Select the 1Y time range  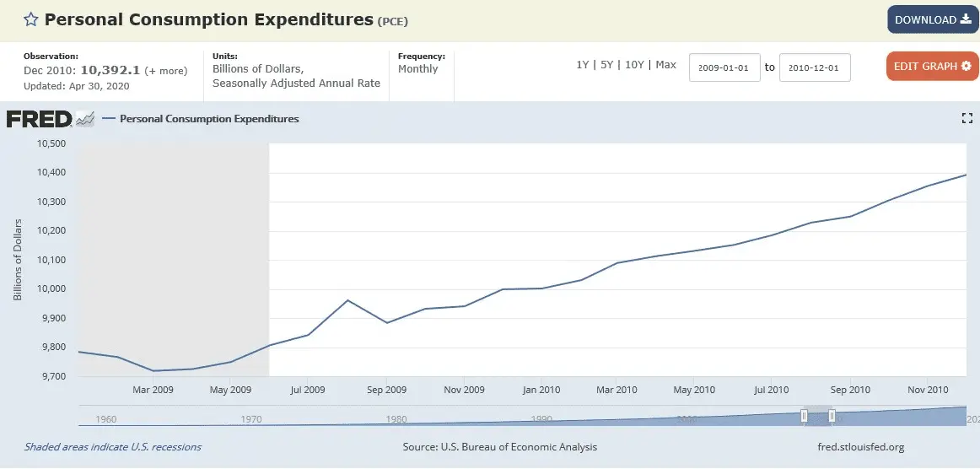[x=583, y=65]
